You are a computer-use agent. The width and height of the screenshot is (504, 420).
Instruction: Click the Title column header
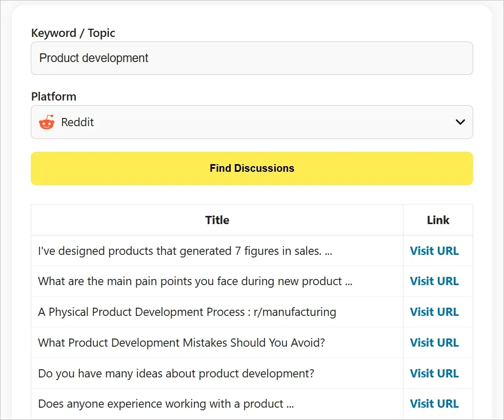click(x=217, y=220)
